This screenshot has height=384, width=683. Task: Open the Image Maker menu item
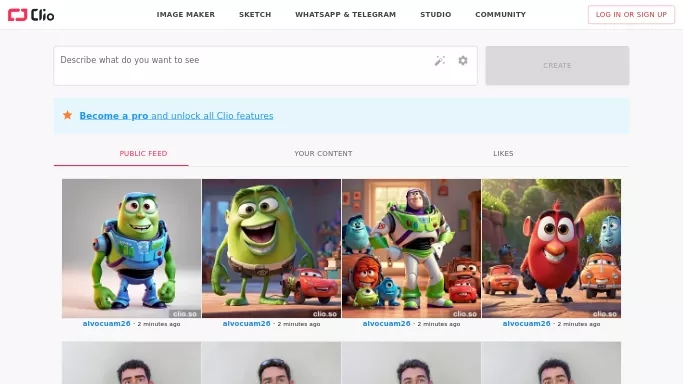[x=186, y=14]
